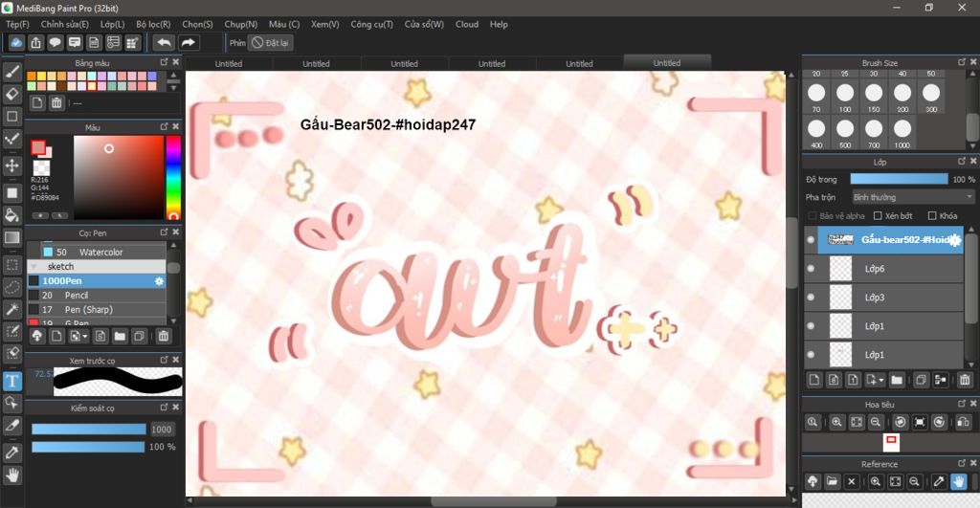
Task: Select the Hand tool in left toolbar
Action: (x=11, y=475)
